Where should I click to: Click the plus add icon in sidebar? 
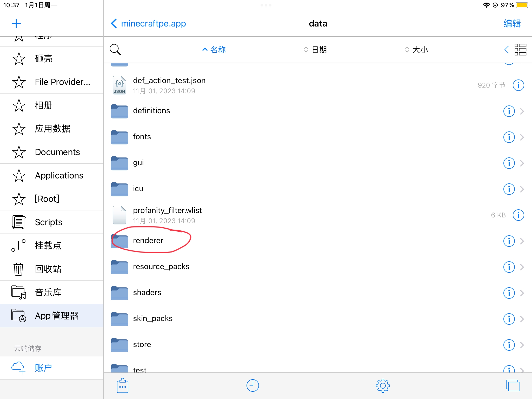point(16,24)
